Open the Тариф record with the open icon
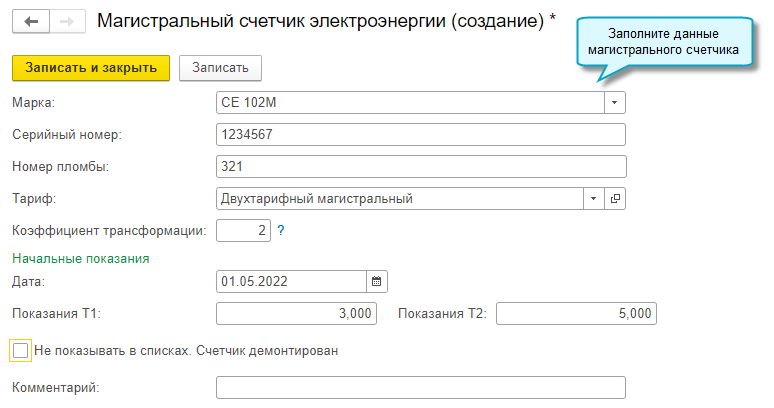This screenshot has width=774, height=408. coord(615,199)
